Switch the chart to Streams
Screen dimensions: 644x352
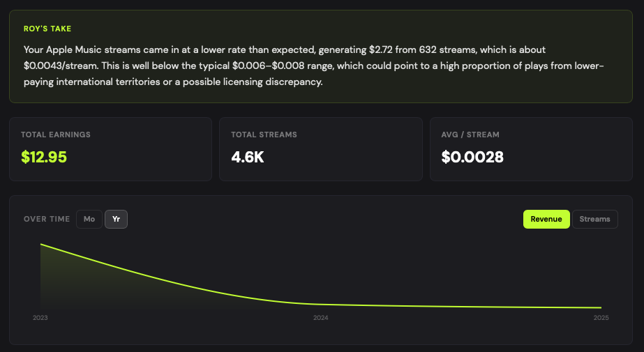click(x=594, y=219)
